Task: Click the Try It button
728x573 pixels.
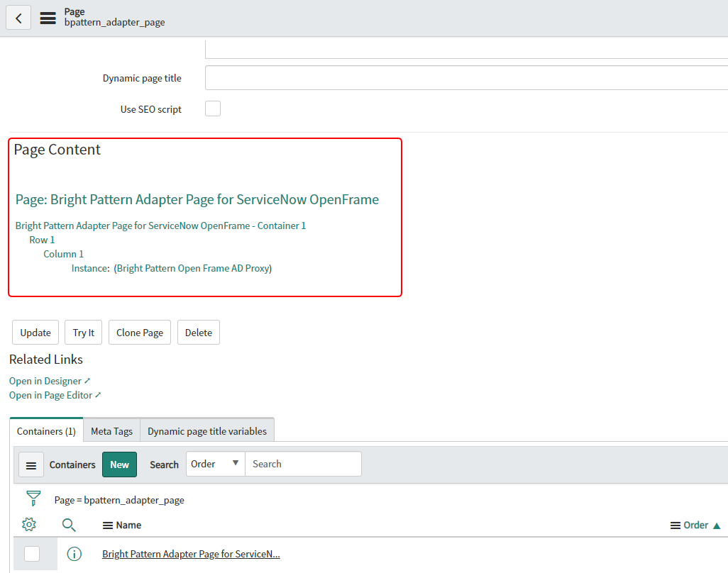Action: [84, 332]
